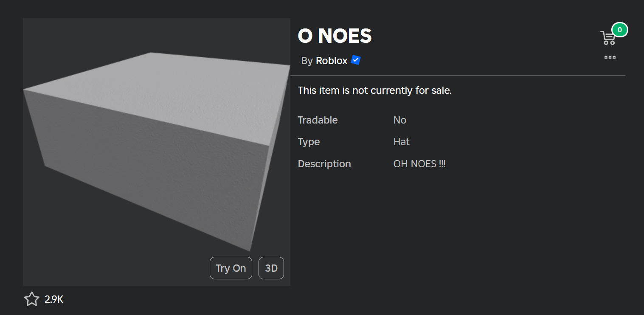Toggle the 3D preview mode

(x=271, y=268)
